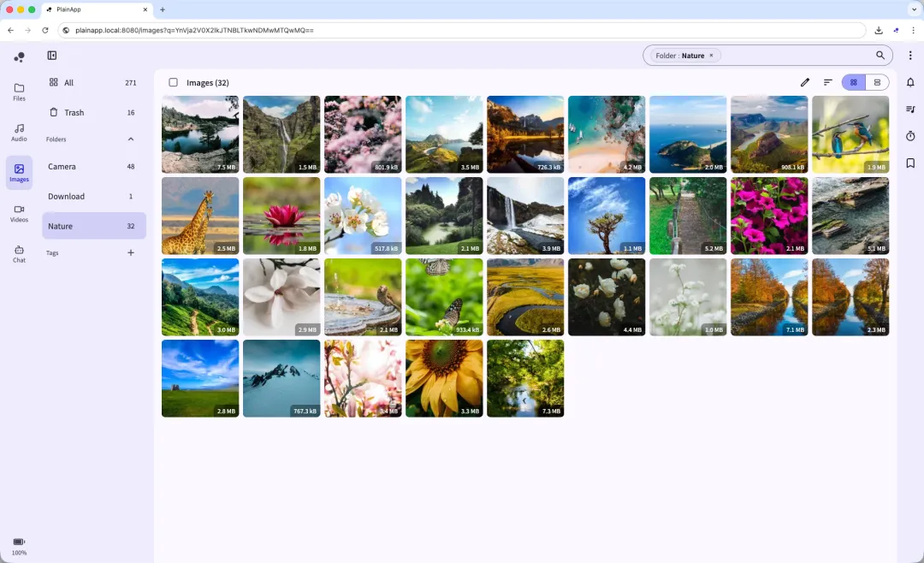Image resolution: width=924 pixels, height=563 pixels.
Task: Collapse the Folders section chevron
Action: [131, 139]
